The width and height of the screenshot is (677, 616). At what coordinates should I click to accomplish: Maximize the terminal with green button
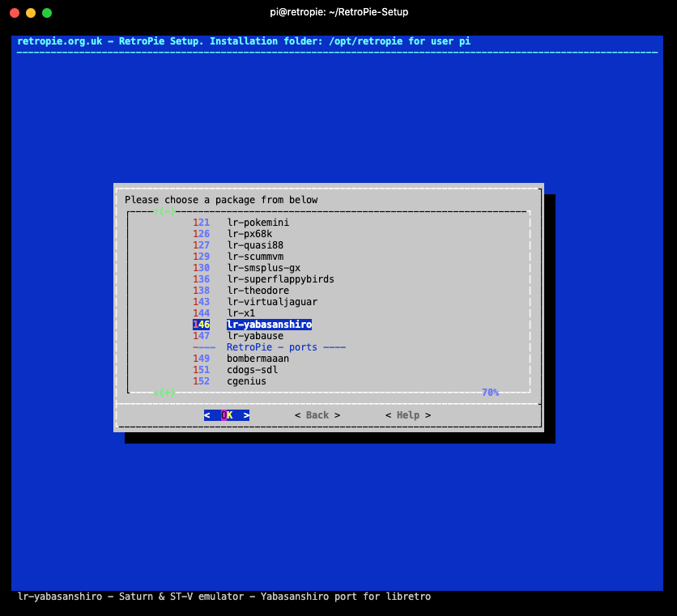click(47, 13)
